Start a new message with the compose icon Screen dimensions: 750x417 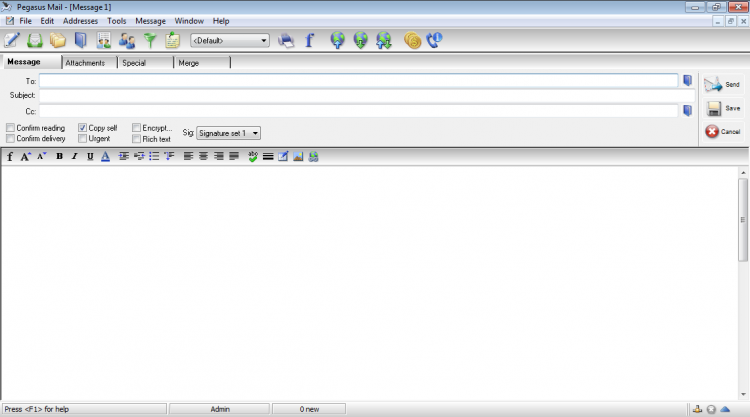(11, 40)
